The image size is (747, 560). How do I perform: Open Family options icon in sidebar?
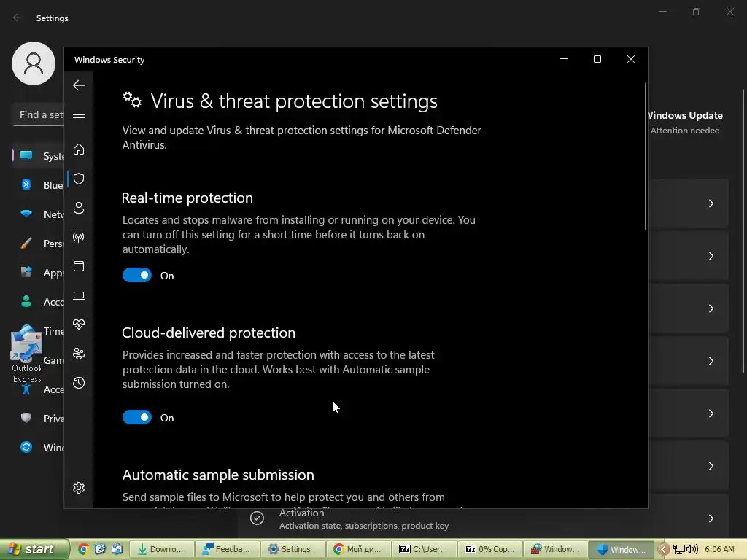(x=79, y=354)
